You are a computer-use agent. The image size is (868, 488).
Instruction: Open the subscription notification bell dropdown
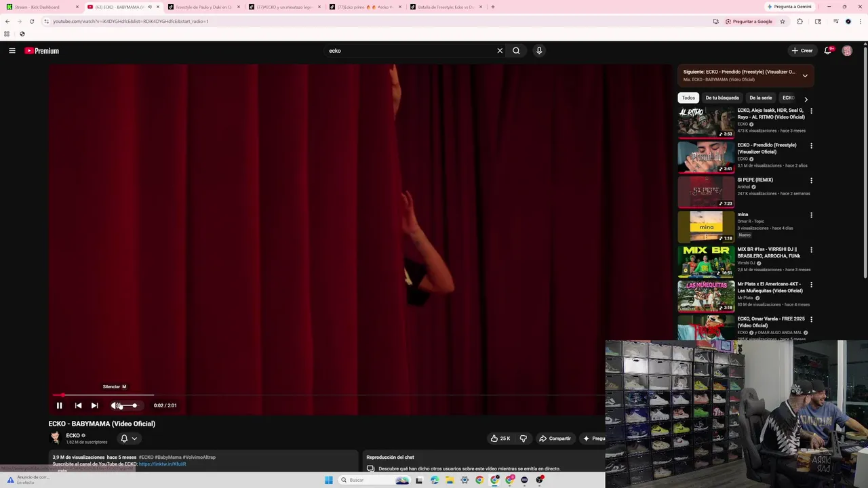coord(128,439)
